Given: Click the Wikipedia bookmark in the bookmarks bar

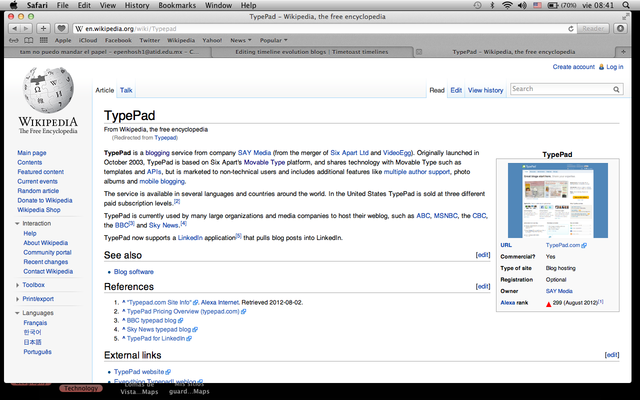Looking at the screenshot, I should pos(181,40).
